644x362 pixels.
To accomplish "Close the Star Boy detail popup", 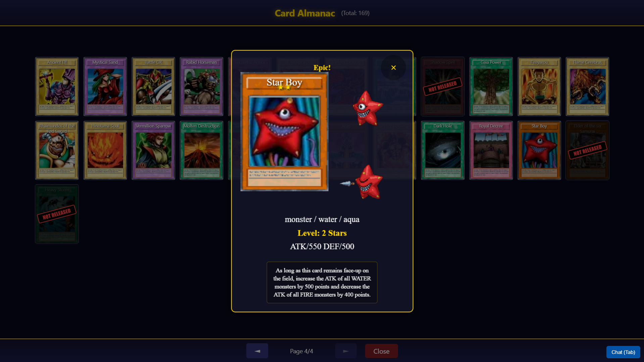I will 393,67.
